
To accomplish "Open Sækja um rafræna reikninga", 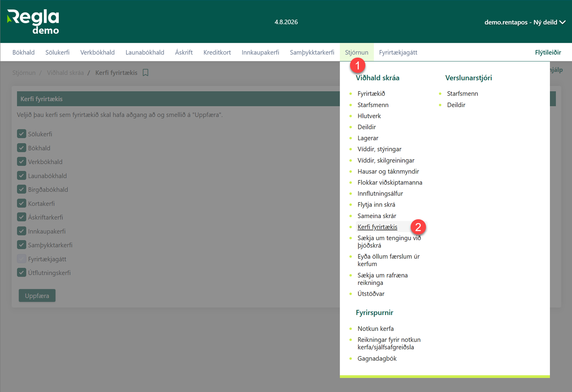I will click(382, 279).
